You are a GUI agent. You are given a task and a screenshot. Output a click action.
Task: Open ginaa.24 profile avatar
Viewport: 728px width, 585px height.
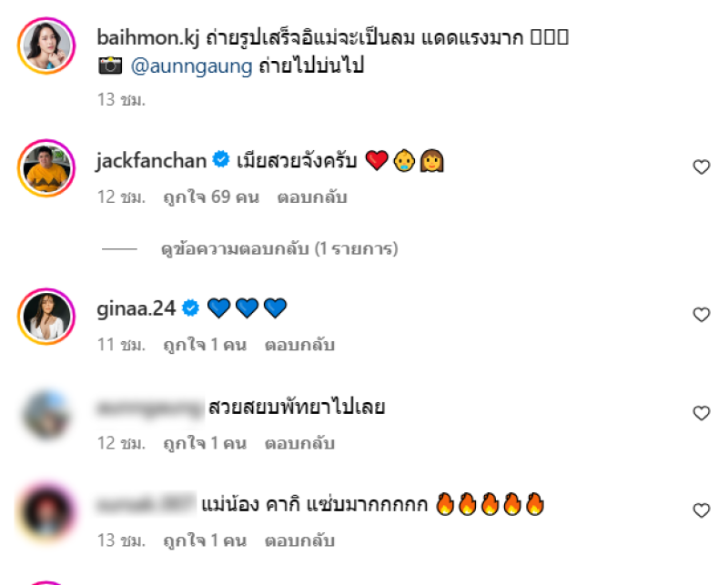[x=46, y=317]
